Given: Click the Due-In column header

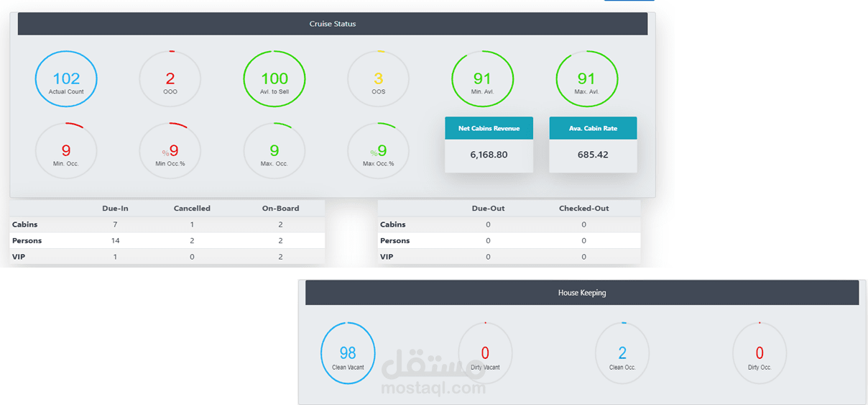Looking at the screenshot, I should tap(115, 209).
